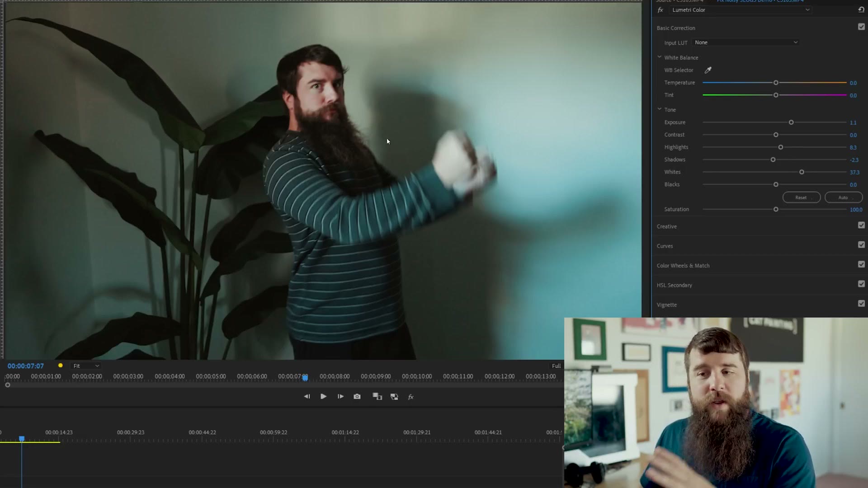Click 00:01:14:22 on the sequence ruler
This screenshot has height=488, width=868.
click(345, 432)
